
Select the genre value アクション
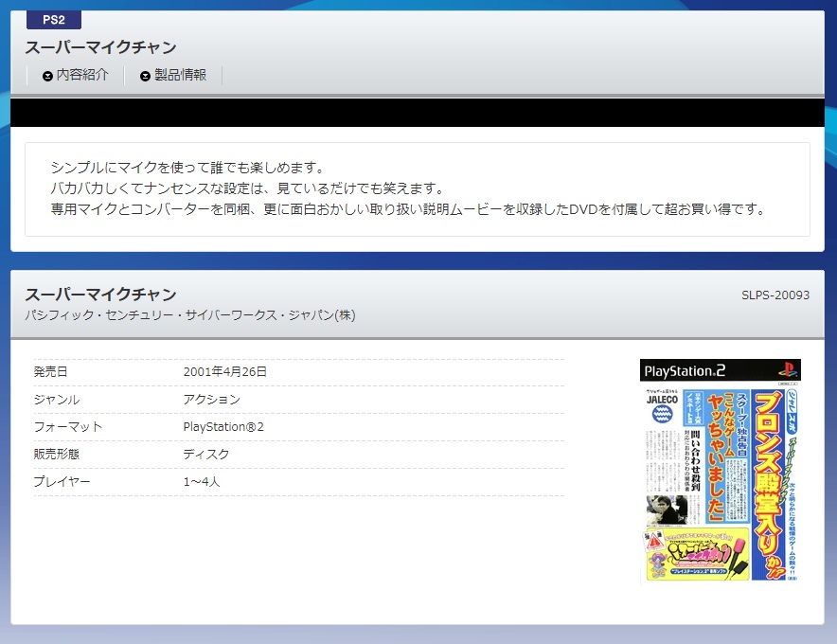tap(211, 400)
